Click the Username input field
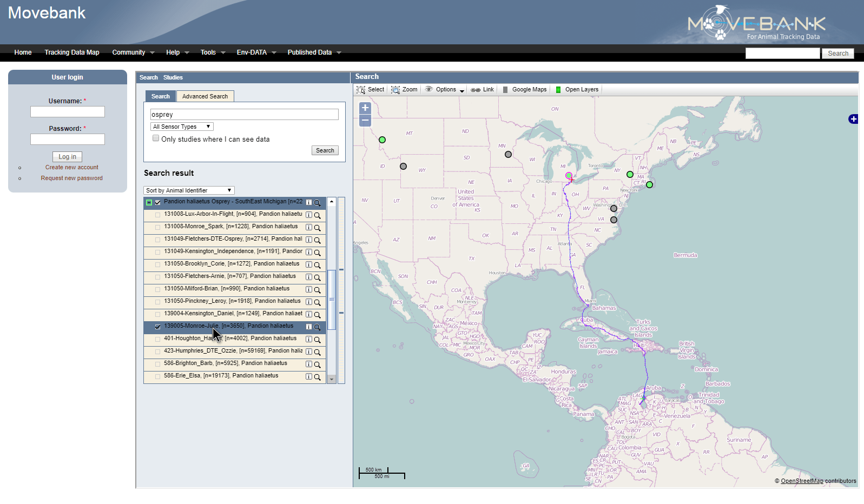Viewport: 864px width, 504px height. pyautogui.click(x=68, y=111)
